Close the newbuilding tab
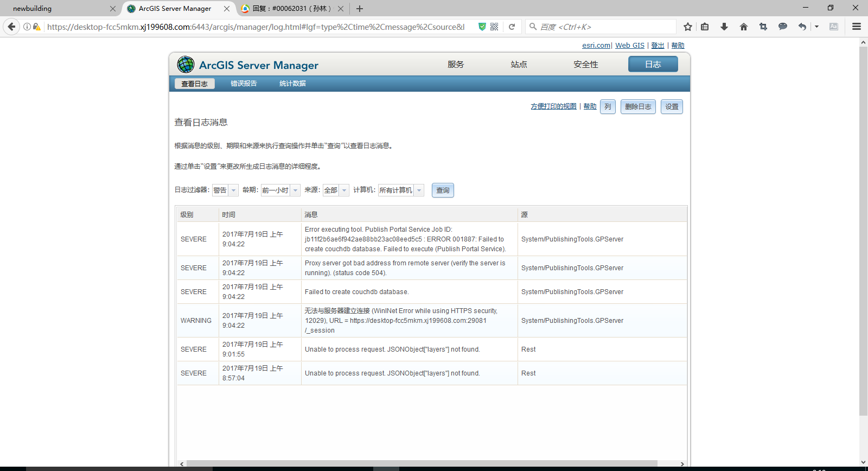868x471 pixels. [113, 9]
